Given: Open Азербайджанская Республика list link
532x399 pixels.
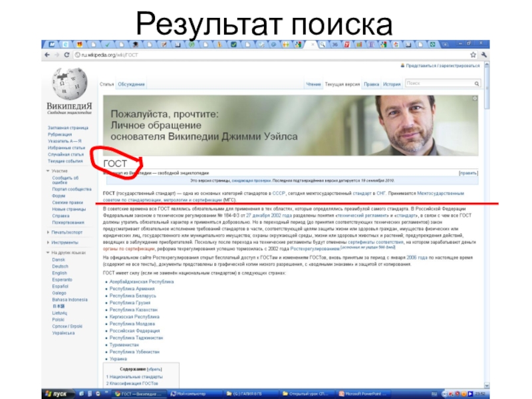Looking at the screenshot, I should click(x=142, y=281).
